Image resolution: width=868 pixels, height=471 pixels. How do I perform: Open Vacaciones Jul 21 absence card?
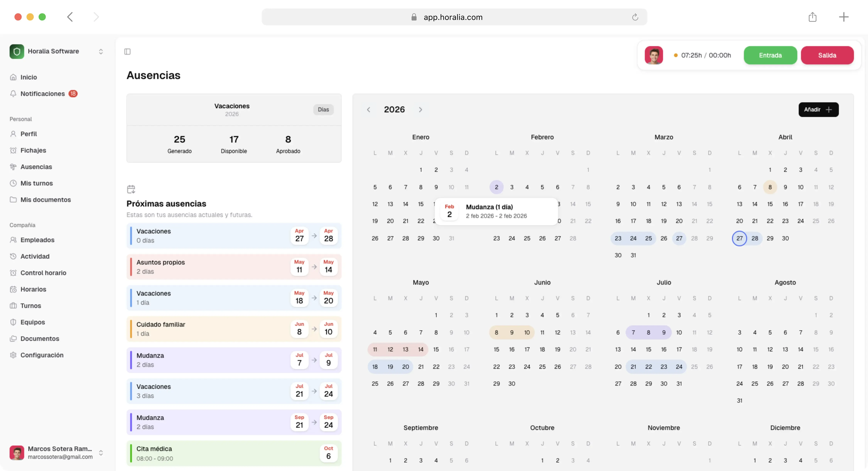click(234, 391)
